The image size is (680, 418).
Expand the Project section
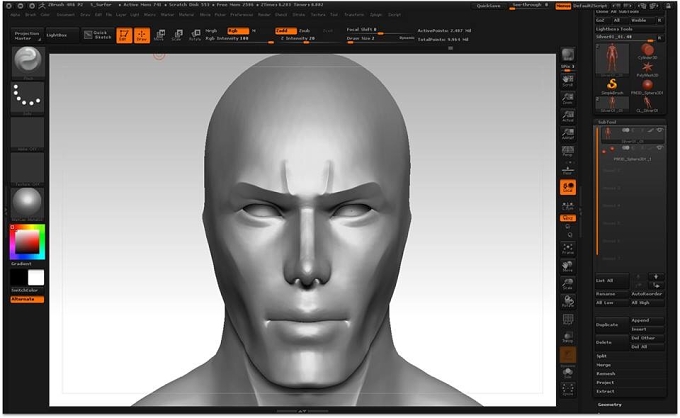(605, 382)
